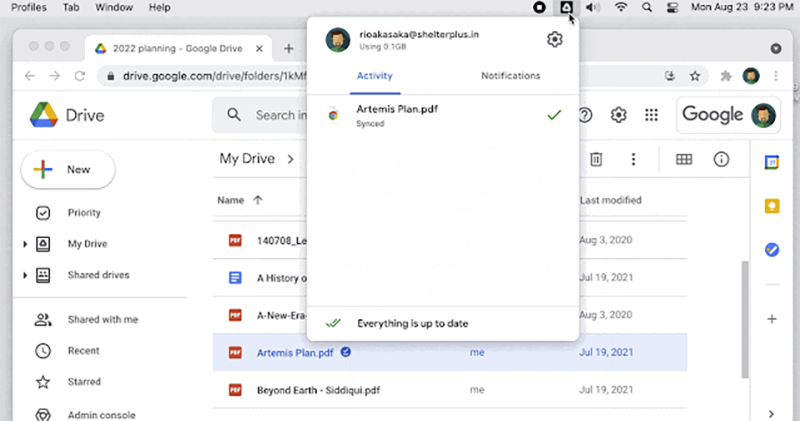Hide side panel with bottom chevron
The image size is (800, 421).
tap(771, 414)
